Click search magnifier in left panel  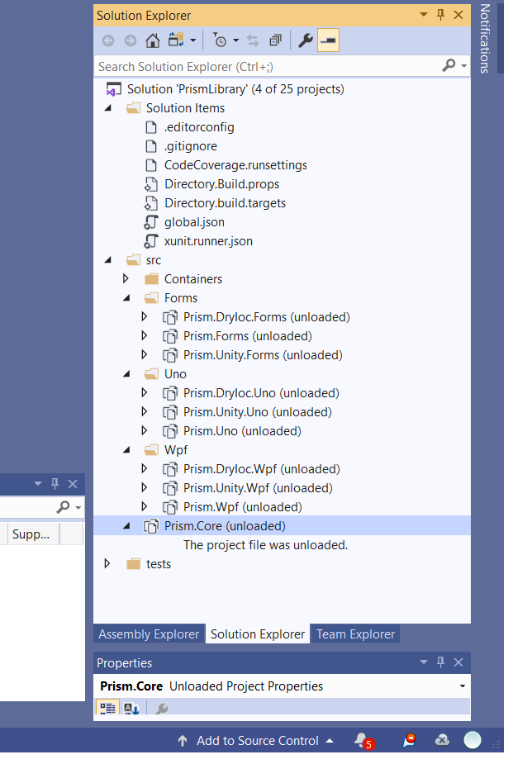click(63, 507)
